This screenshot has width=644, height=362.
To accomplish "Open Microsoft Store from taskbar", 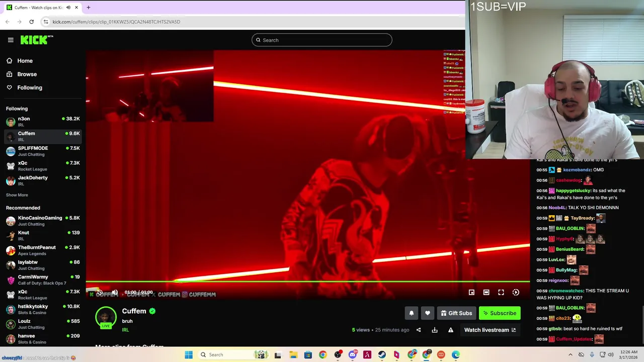I will point(308,355).
